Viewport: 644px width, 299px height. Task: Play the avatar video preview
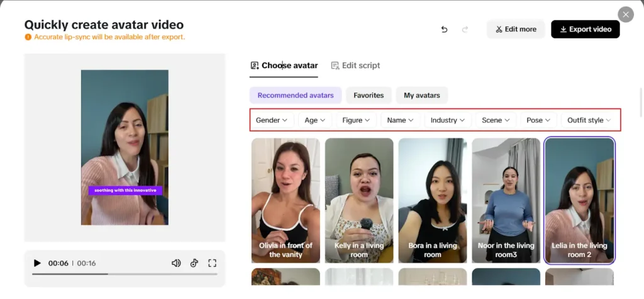click(37, 263)
